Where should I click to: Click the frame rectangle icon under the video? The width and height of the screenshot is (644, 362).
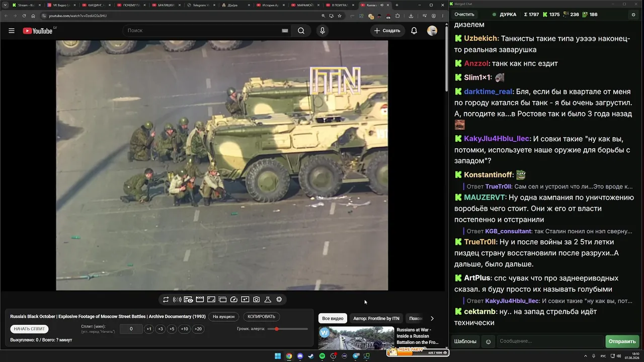(x=211, y=300)
